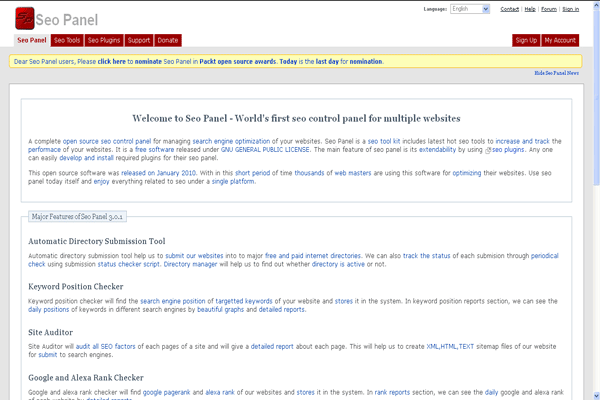Switch to the Seo Tools tab
Screen dimensions: 600x400
click(67, 40)
